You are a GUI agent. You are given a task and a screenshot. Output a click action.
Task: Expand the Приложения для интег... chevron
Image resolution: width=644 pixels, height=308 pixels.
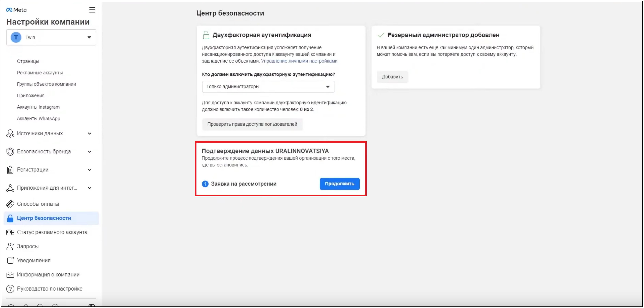pyautogui.click(x=89, y=188)
